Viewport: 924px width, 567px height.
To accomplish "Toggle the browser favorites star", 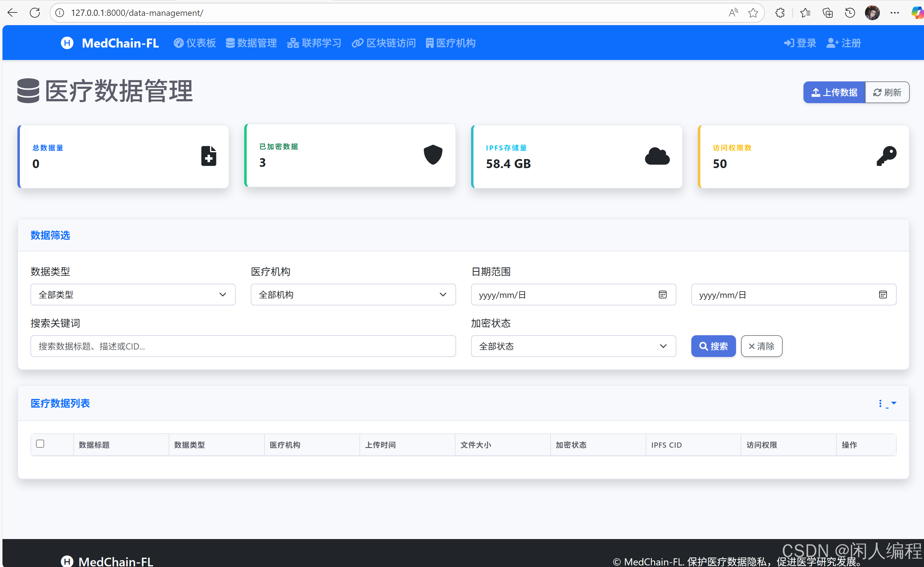I will (x=753, y=12).
